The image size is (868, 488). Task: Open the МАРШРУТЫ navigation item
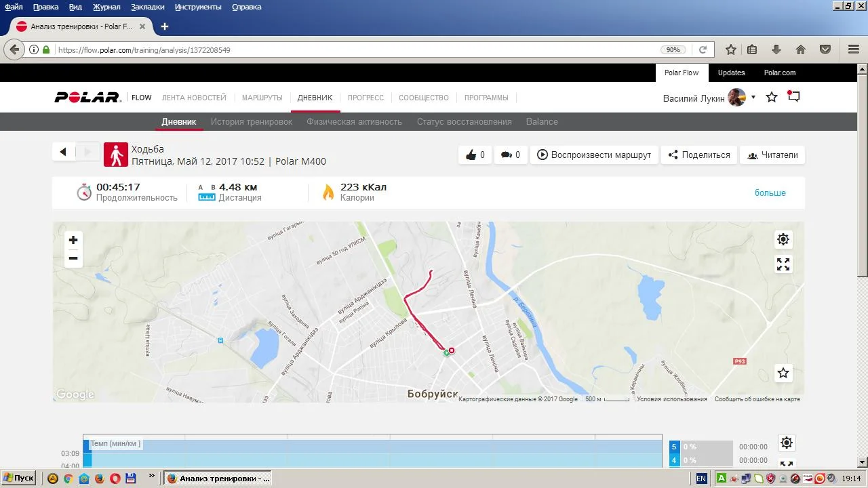pos(262,98)
